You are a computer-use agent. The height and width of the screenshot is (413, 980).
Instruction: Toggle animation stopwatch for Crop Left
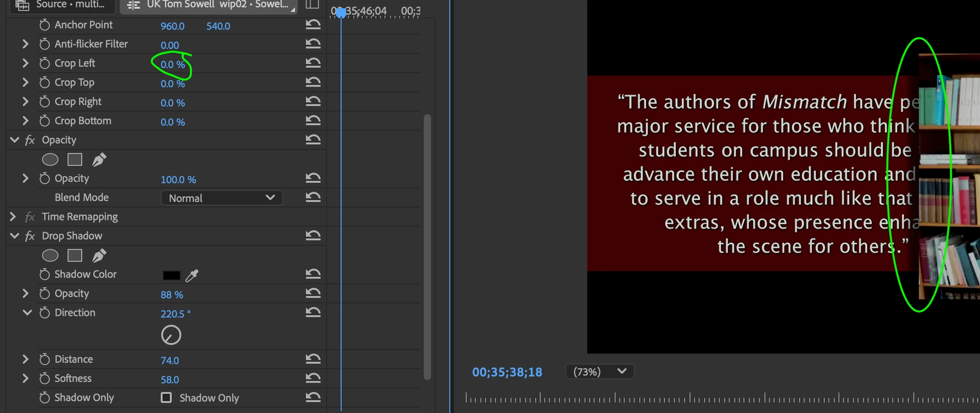pos(44,63)
